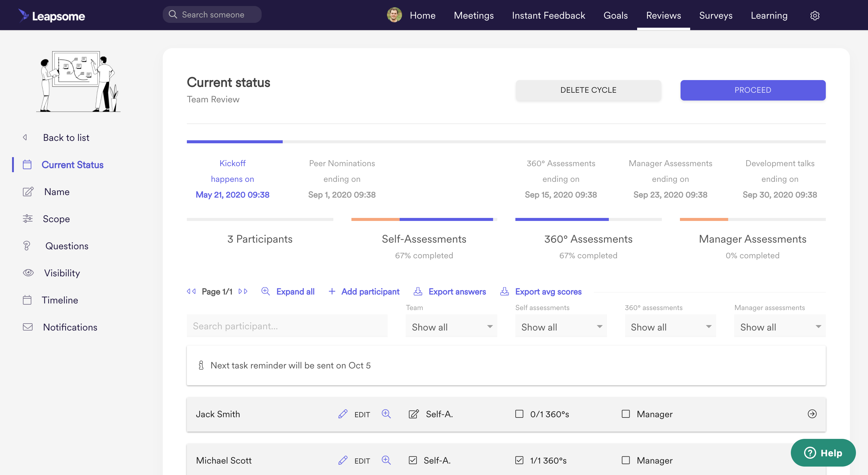
Task: Click the user avatar in top bar
Action: click(394, 15)
